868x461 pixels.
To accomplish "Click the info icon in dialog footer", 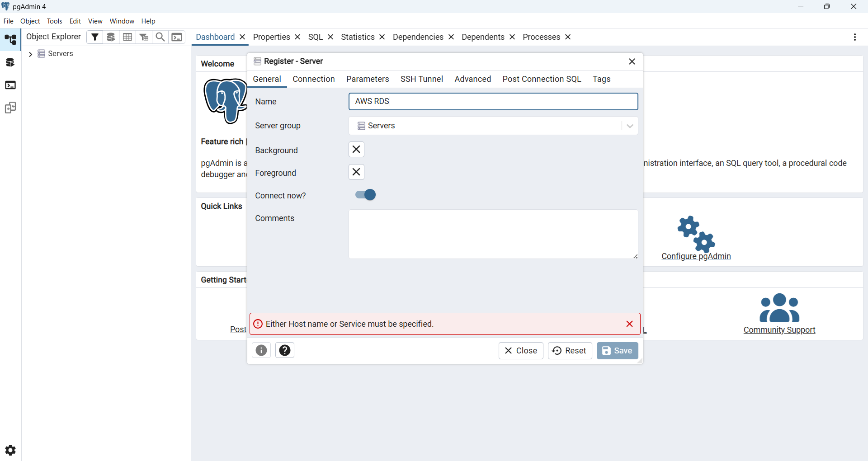I will tap(261, 350).
